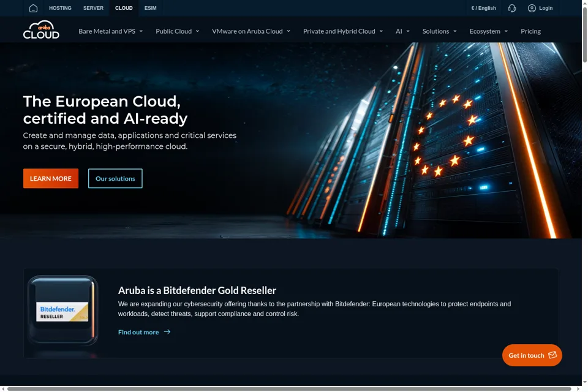The image size is (588, 392).
Task: Expand the Solutions chevron
Action: [x=455, y=31]
